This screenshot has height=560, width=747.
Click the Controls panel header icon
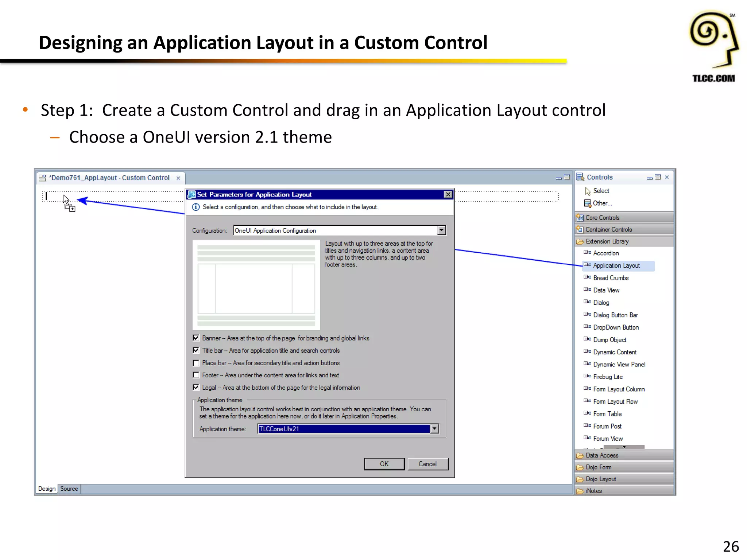click(x=580, y=177)
